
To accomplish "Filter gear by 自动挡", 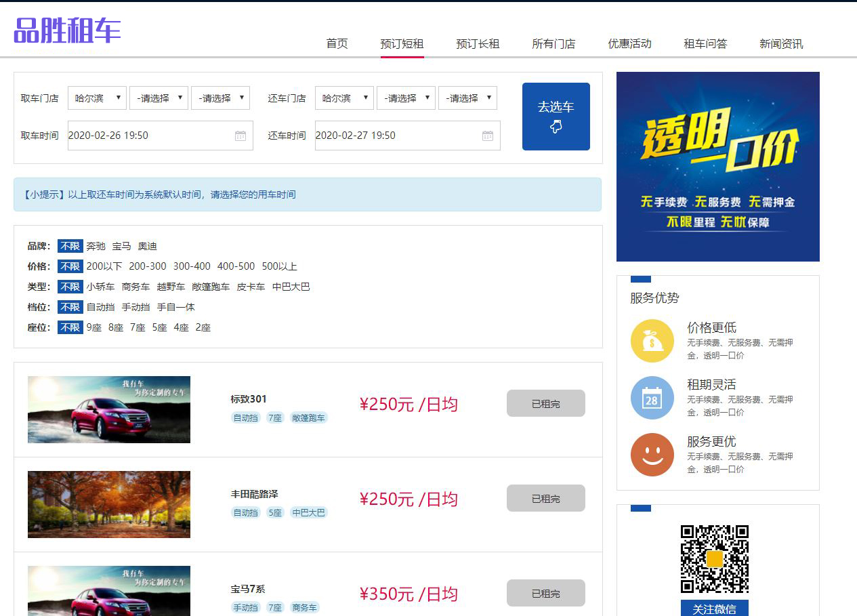I will coord(100,307).
